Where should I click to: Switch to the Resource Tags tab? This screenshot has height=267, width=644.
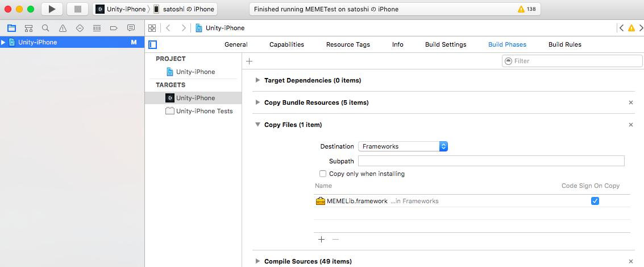click(348, 44)
